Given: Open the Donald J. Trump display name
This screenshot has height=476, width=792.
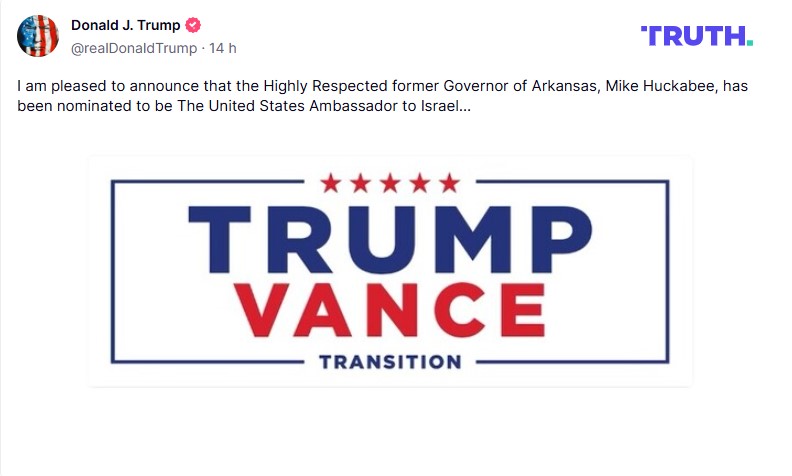Looking at the screenshot, I should click(x=126, y=26).
